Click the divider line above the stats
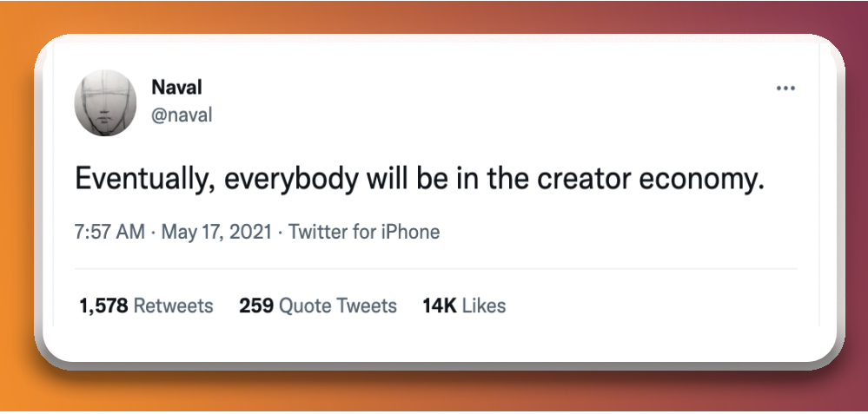Viewport: 868px width, 414px height. [435, 269]
